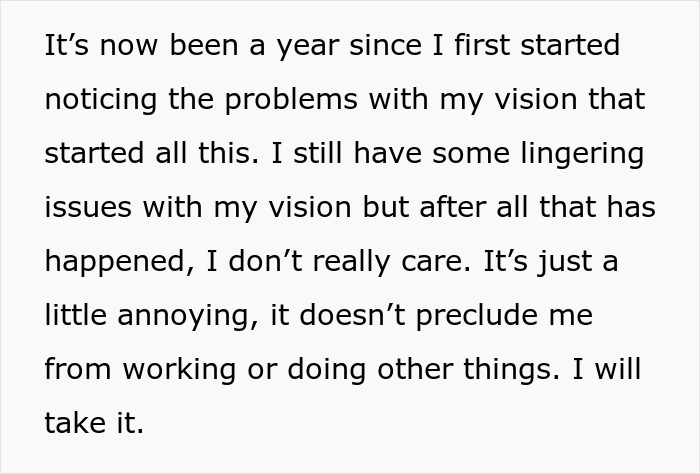Click the word "first" in opening line
The height and width of the screenshot is (474, 700).
(x=482, y=44)
